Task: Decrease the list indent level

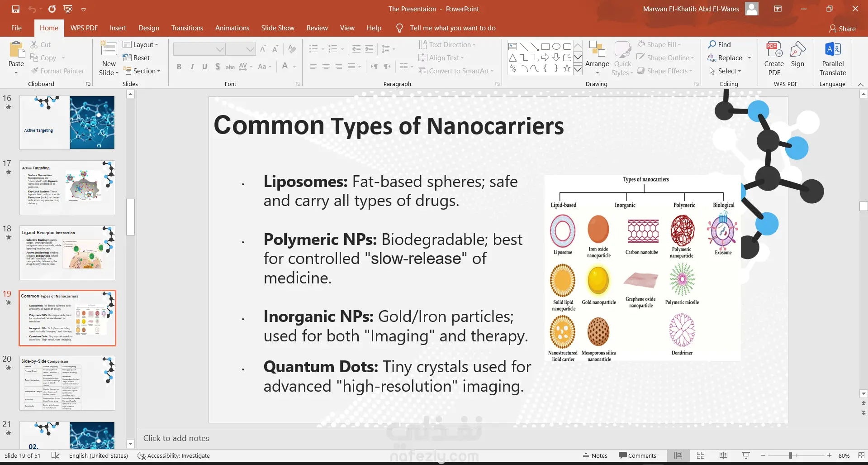Action: pyautogui.click(x=356, y=49)
